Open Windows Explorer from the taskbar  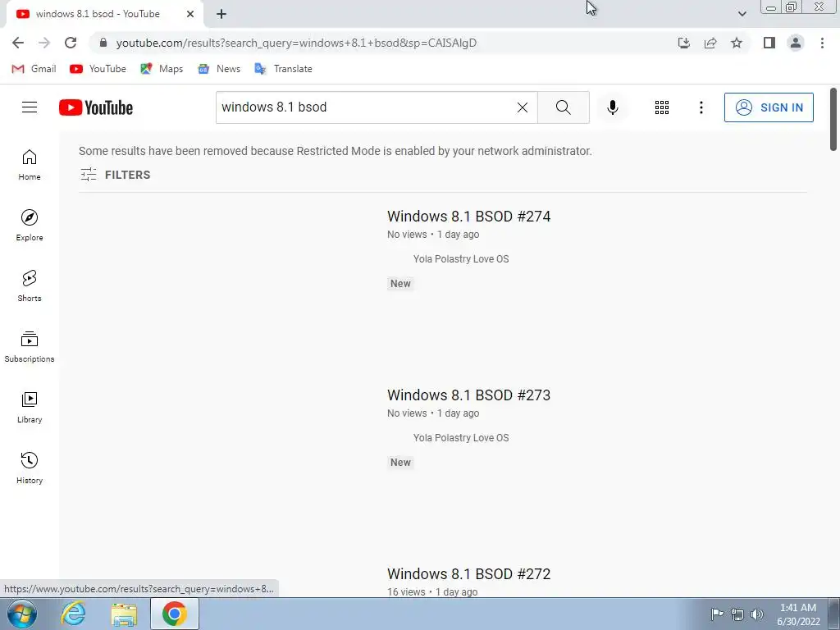click(124, 614)
